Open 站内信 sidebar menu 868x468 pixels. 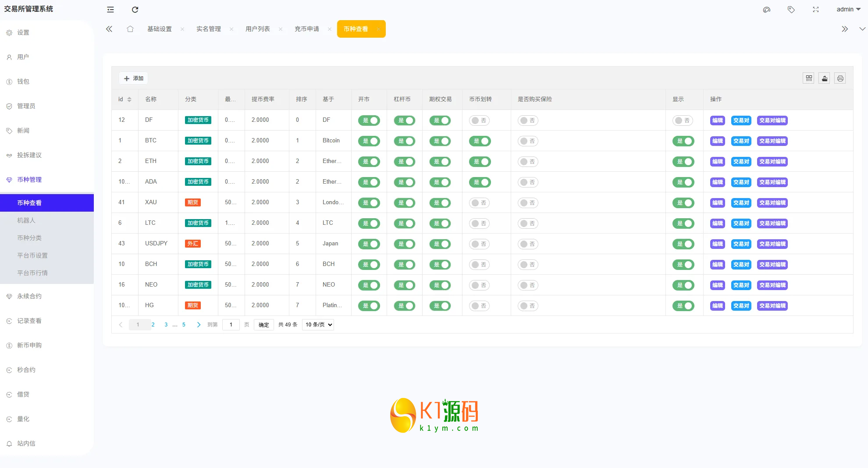pyautogui.click(x=47, y=443)
